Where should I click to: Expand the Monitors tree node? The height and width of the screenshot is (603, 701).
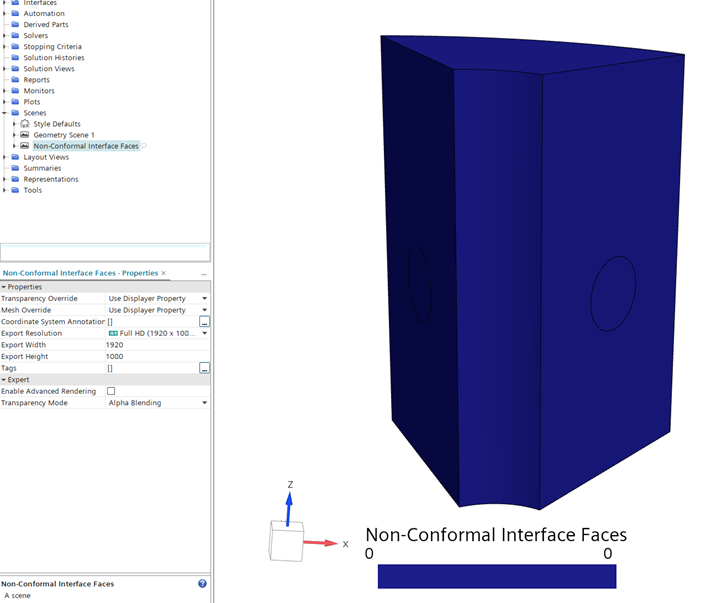[x=4, y=90]
